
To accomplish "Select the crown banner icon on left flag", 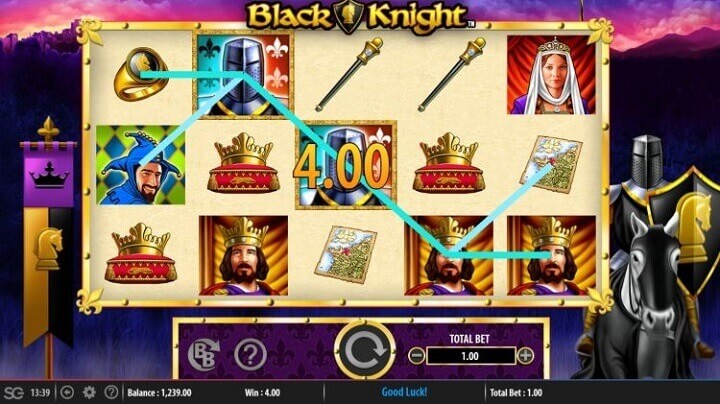I will tap(49, 177).
